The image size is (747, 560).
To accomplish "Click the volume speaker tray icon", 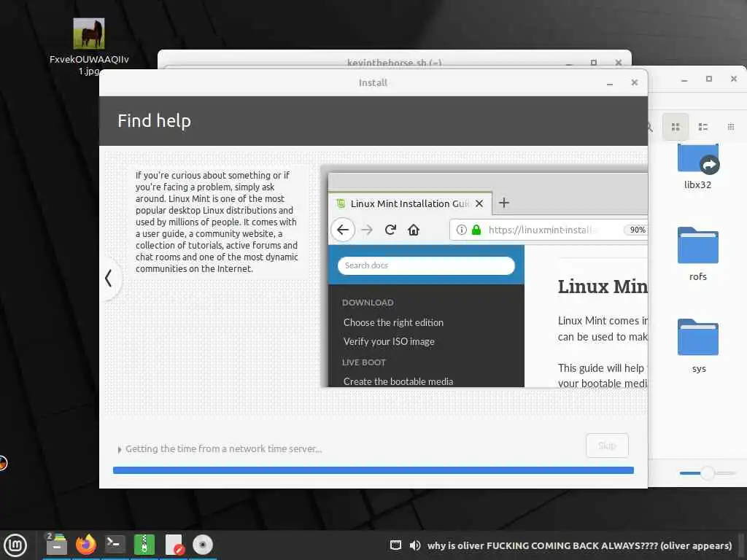I will pyautogui.click(x=415, y=545).
